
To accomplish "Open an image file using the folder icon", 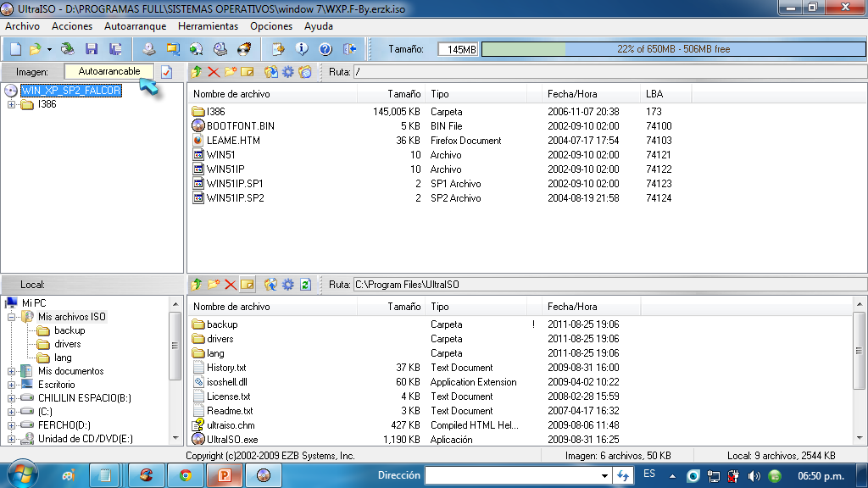I will pos(35,49).
